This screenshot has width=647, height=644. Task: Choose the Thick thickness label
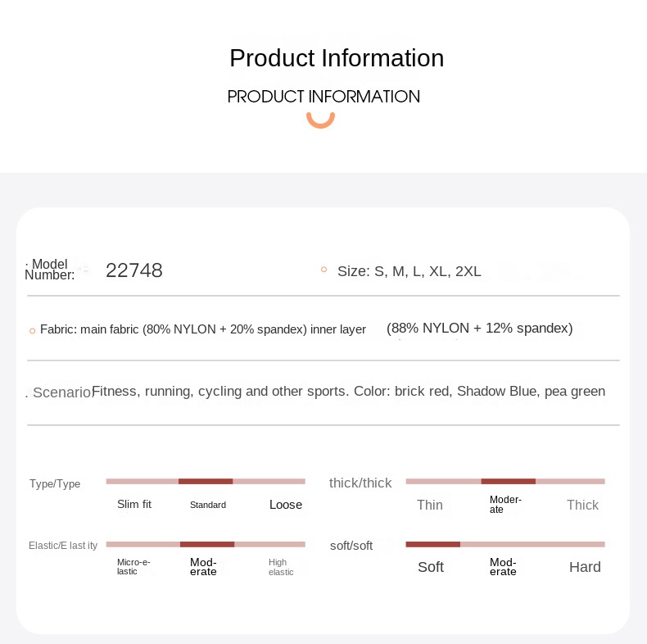pyautogui.click(x=582, y=505)
